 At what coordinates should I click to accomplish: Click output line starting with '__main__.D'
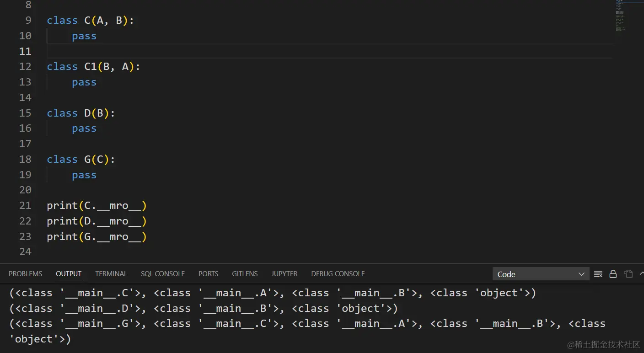click(x=203, y=308)
